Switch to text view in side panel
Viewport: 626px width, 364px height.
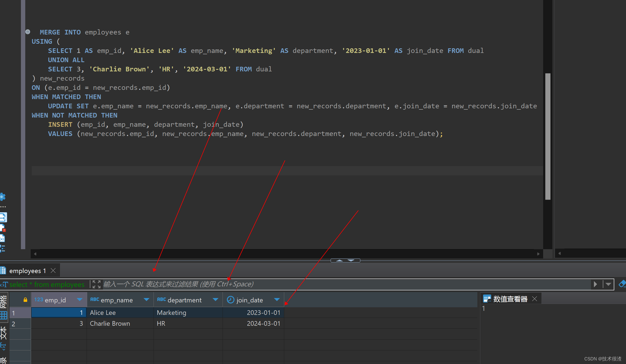pyautogui.click(x=4, y=338)
